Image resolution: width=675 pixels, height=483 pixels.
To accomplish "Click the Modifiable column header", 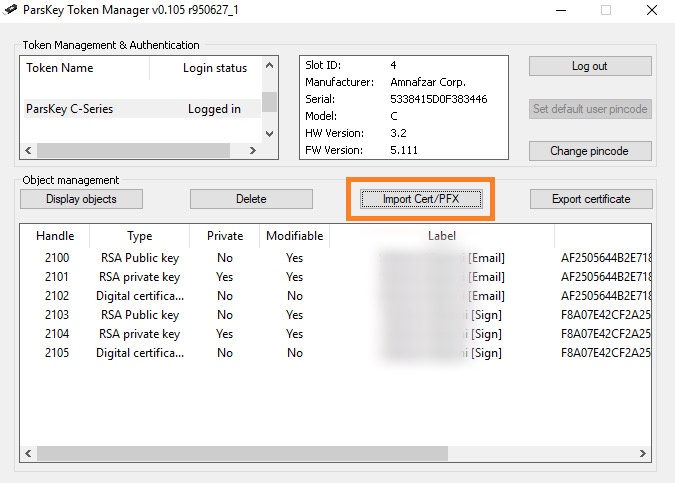I will pos(294,236).
